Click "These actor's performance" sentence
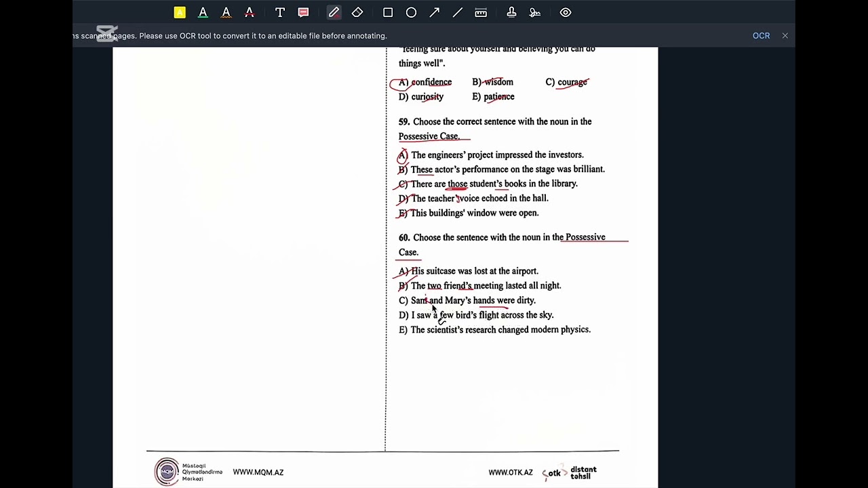The height and width of the screenshot is (488, 868). click(502, 169)
